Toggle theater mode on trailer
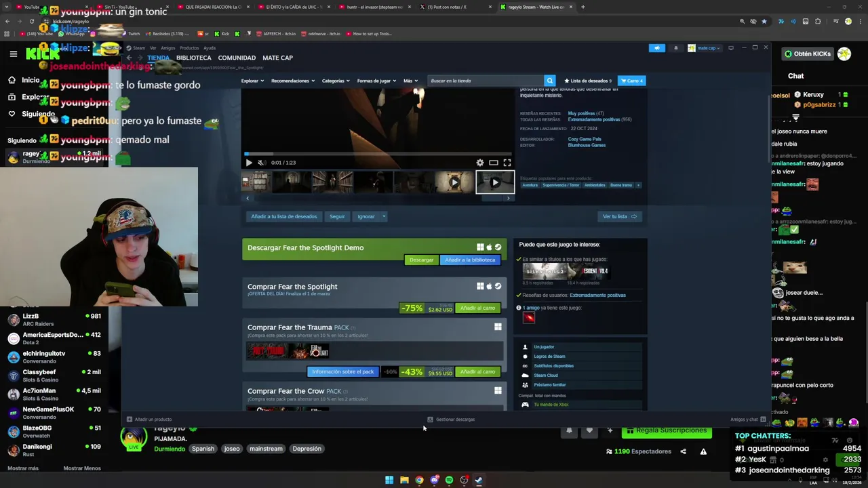Image resolution: width=868 pixels, height=488 pixels. coord(494,163)
